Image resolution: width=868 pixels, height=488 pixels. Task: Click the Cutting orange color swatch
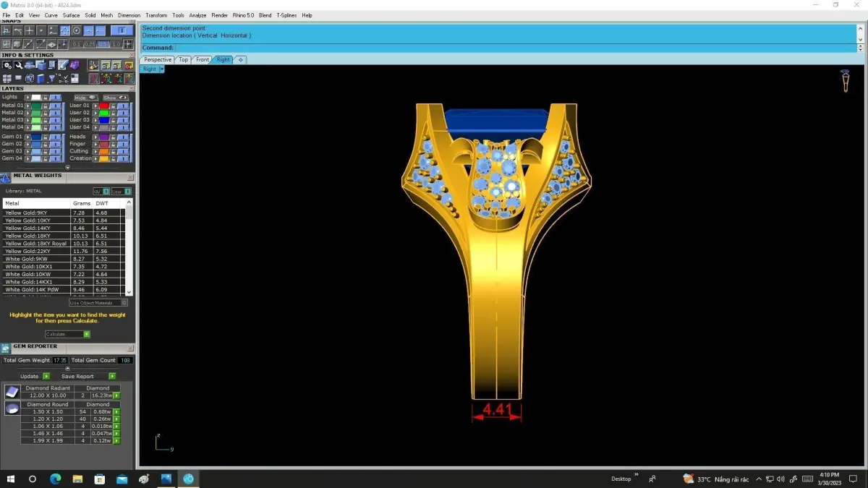(x=104, y=151)
